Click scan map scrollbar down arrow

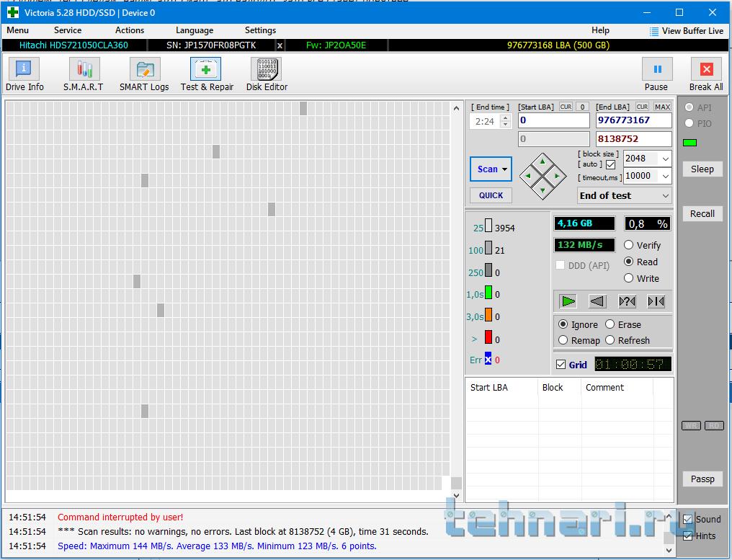(457, 496)
